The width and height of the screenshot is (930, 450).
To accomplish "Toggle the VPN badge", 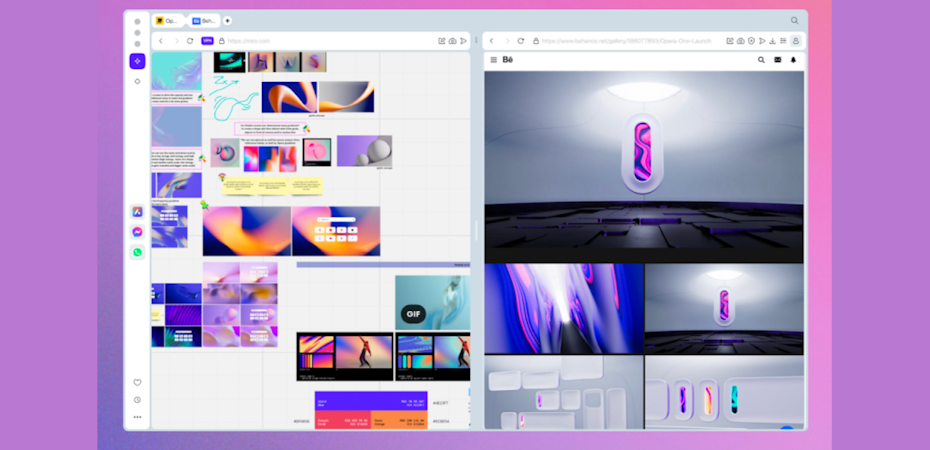I will pos(207,41).
